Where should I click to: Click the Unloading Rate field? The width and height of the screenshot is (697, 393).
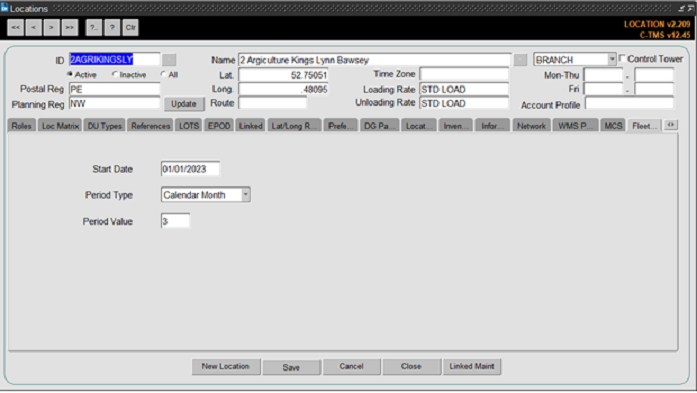click(x=464, y=103)
